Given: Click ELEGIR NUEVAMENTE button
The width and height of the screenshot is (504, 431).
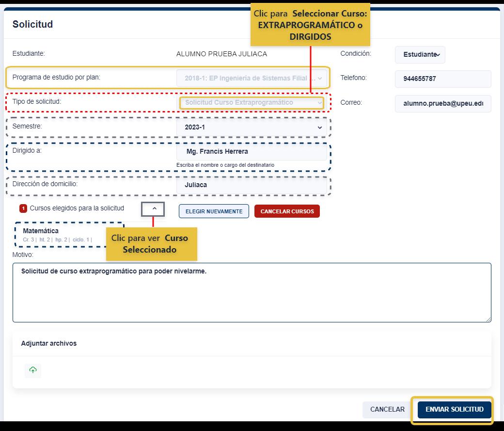Looking at the screenshot, I should 214,211.
